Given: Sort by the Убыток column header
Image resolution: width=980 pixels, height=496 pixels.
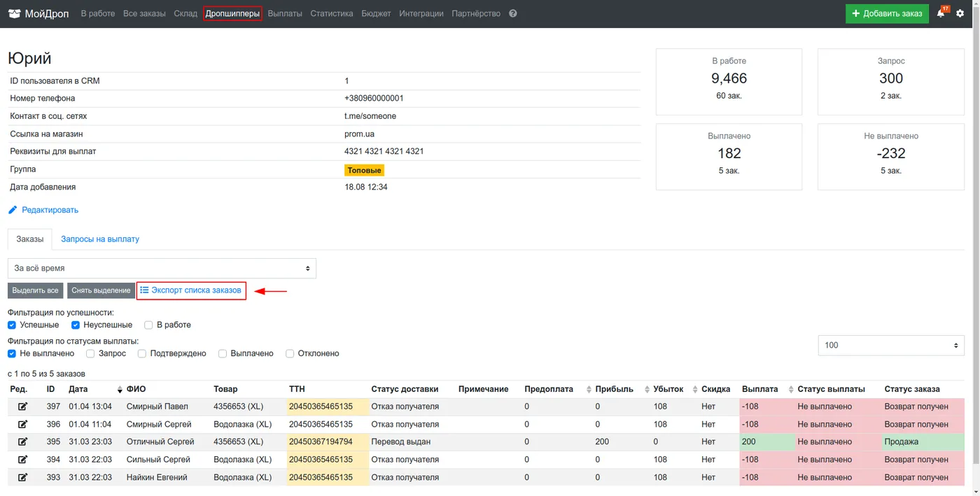Looking at the screenshot, I should 669,389.
